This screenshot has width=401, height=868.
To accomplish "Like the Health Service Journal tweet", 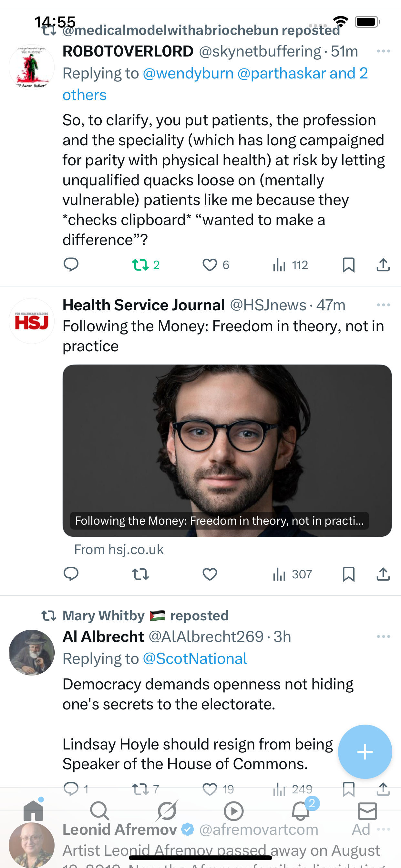I will click(210, 574).
